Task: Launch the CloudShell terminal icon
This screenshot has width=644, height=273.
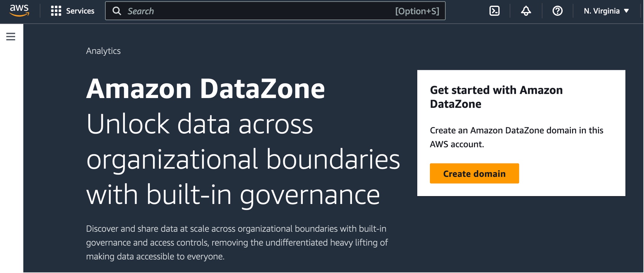Action: 494,11
